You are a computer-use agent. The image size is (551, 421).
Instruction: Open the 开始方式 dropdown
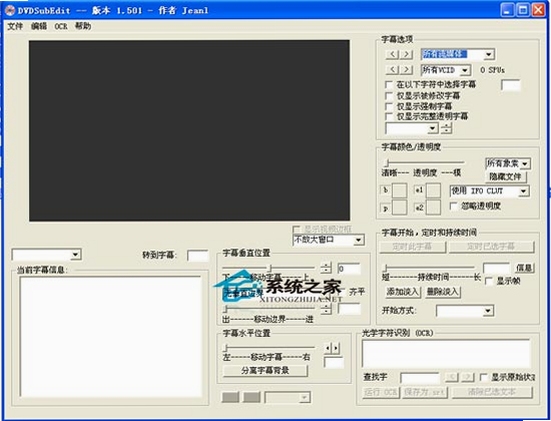465,311
